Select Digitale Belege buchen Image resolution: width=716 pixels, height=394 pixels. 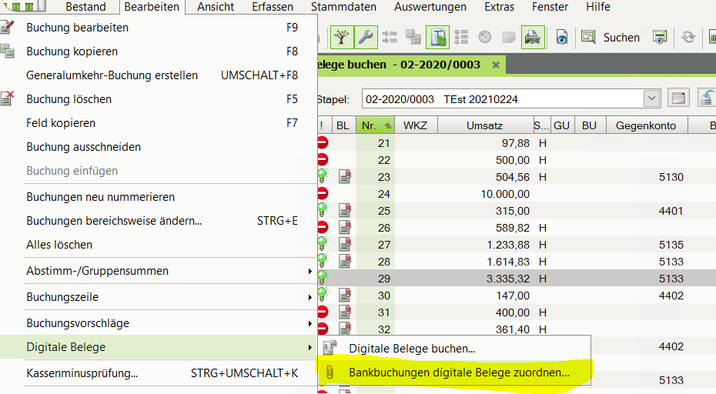(x=454, y=348)
